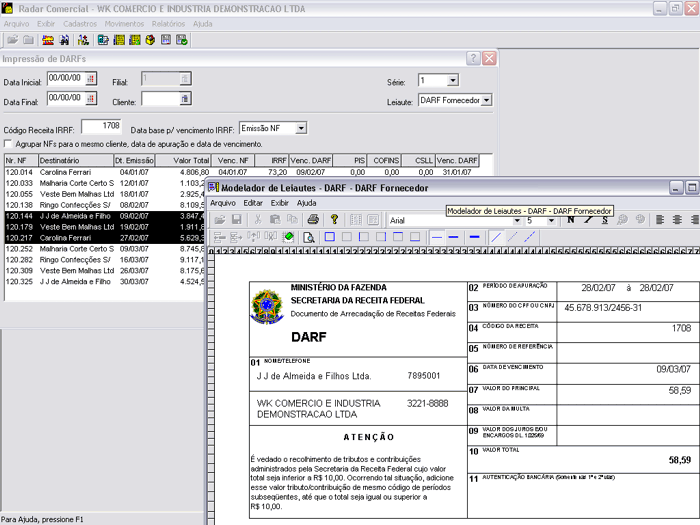Open the Editar menu in Modelador
This screenshot has width=700, height=525.
pyautogui.click(x=254, y=203)
